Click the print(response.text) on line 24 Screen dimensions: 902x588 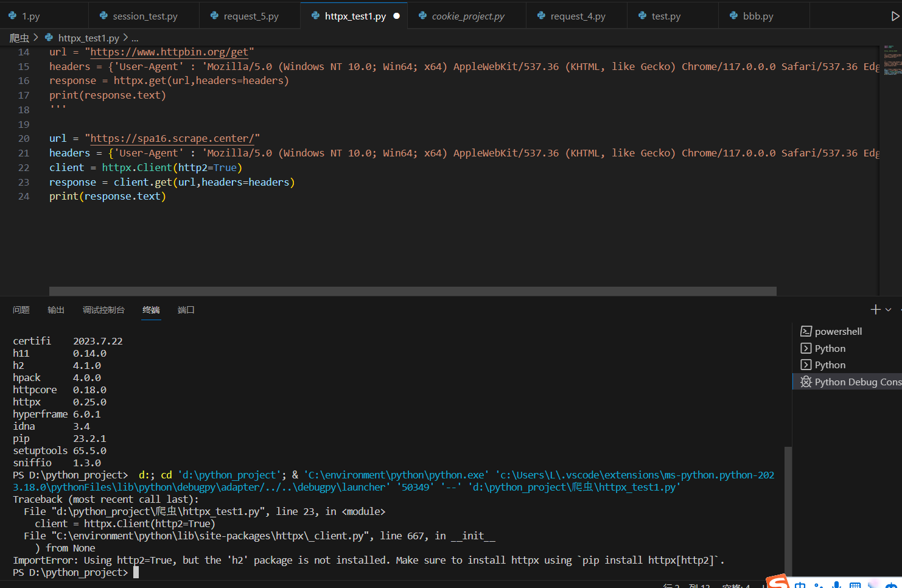pyautogui.click(x=107, y=196)
